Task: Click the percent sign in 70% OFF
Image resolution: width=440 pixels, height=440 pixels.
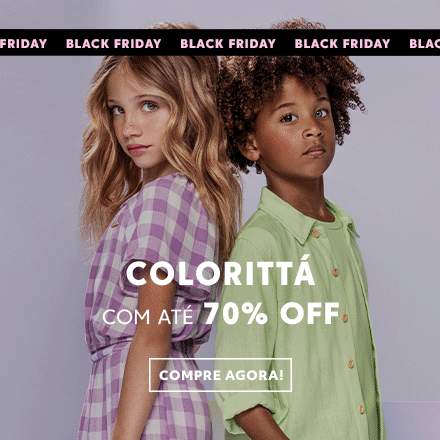Action: [x=255, y=314]
